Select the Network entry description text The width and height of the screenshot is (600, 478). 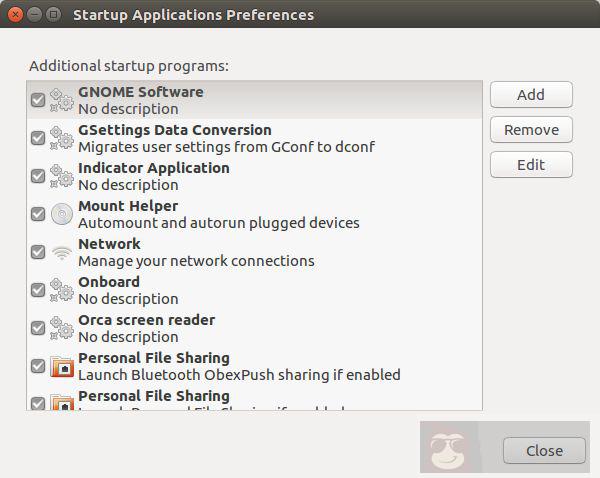point(196,261)
